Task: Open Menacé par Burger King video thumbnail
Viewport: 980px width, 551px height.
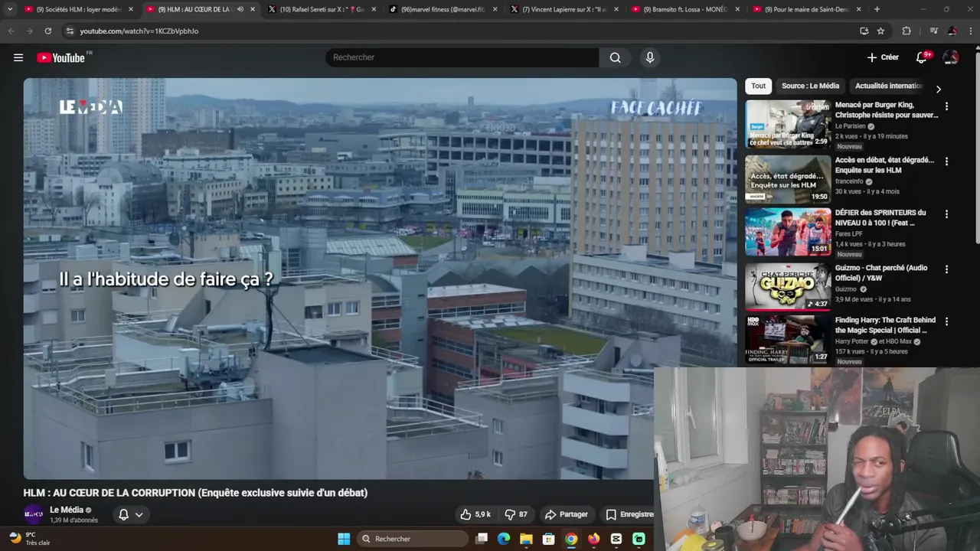Action: [788, 124]
